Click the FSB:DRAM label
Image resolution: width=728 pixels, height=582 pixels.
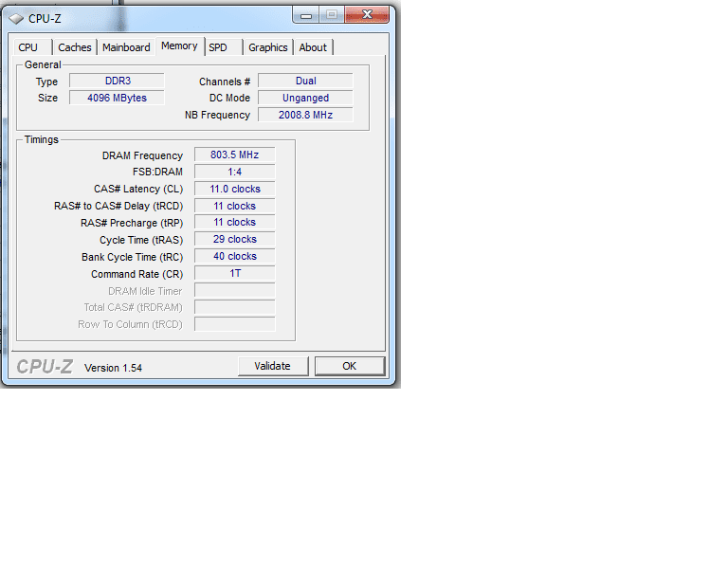click(158, 172)
